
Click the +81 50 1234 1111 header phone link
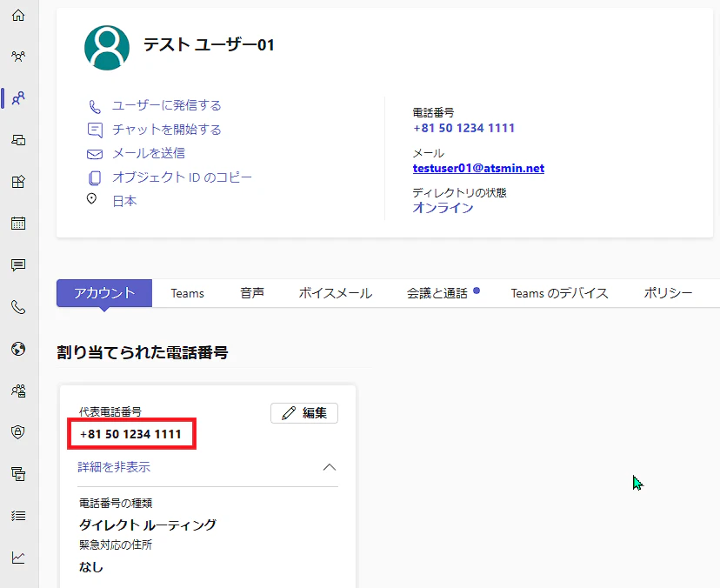tap(463, 128)
